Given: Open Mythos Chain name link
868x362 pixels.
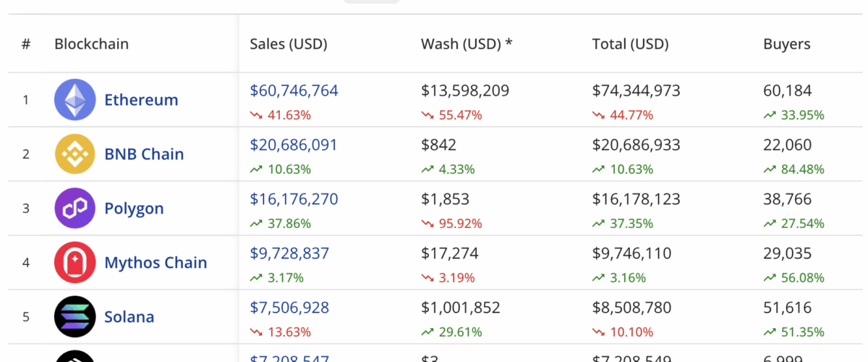Looking at the screenshot, I should click(x=156, y=263).
